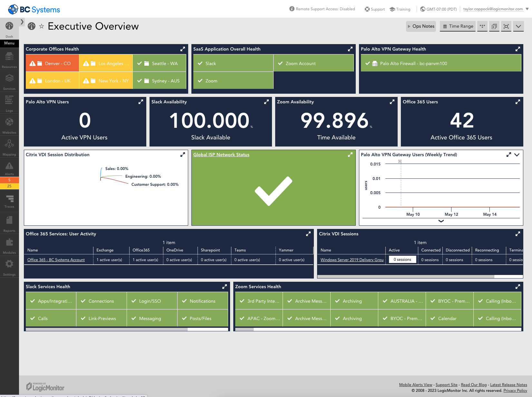The width and height of the screenshot is (532, 397).
Task: Expand the Zoom Services Health widget
Action: pyautogui.click(x=518, y=287)
